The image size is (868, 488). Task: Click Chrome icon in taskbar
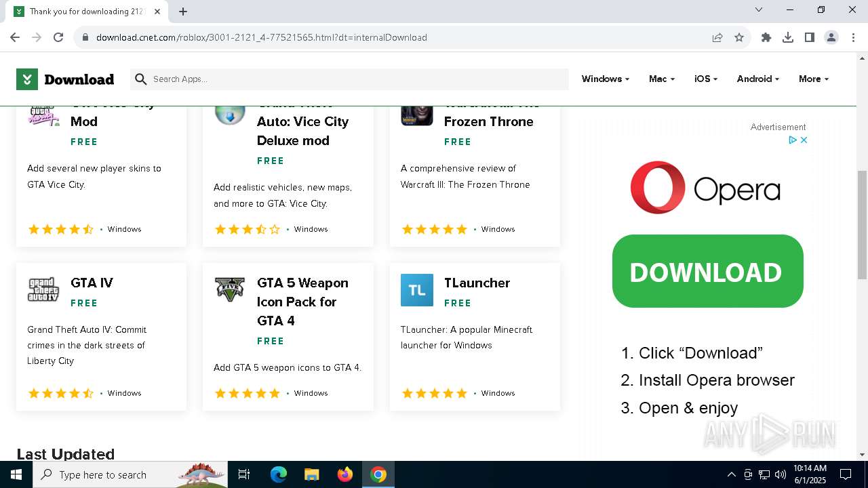[378, 474]
